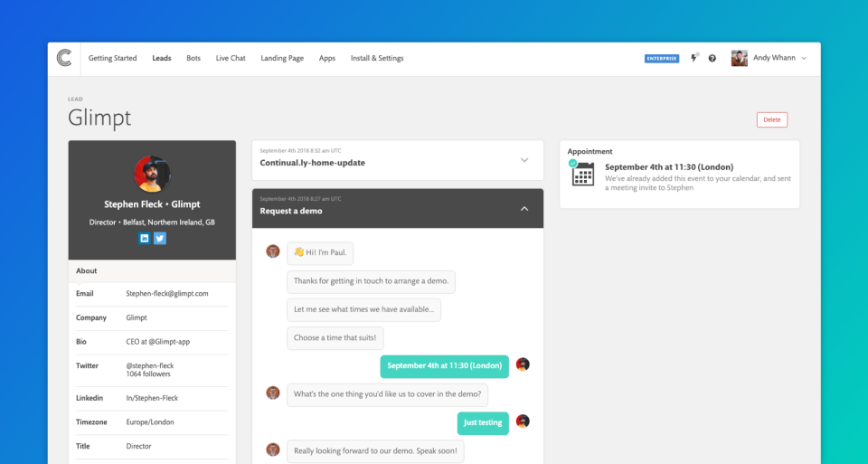Image resolution: width=868 pixels, height=464 pixels.
Task: Go to Getting Started
Action: [112, 58]
